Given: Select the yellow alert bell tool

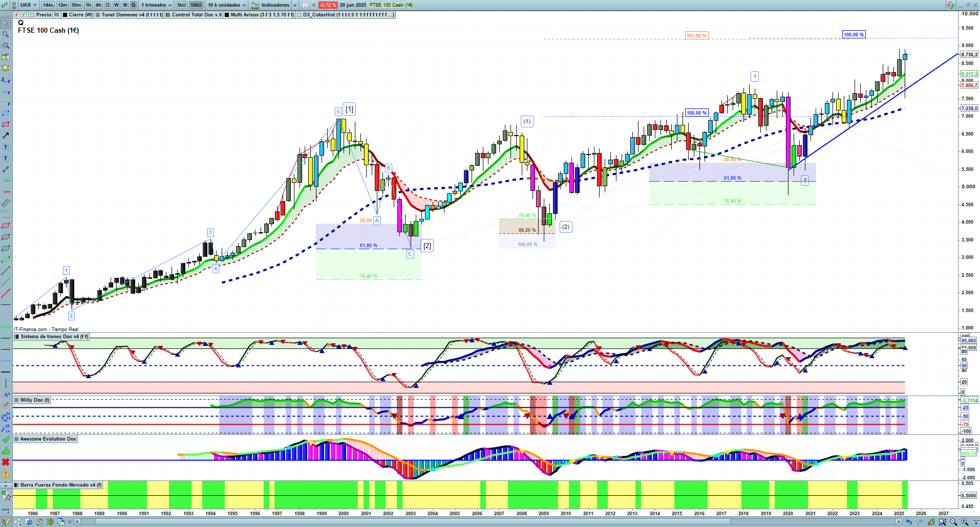Looking at the screenshot, I should [6, 68].
